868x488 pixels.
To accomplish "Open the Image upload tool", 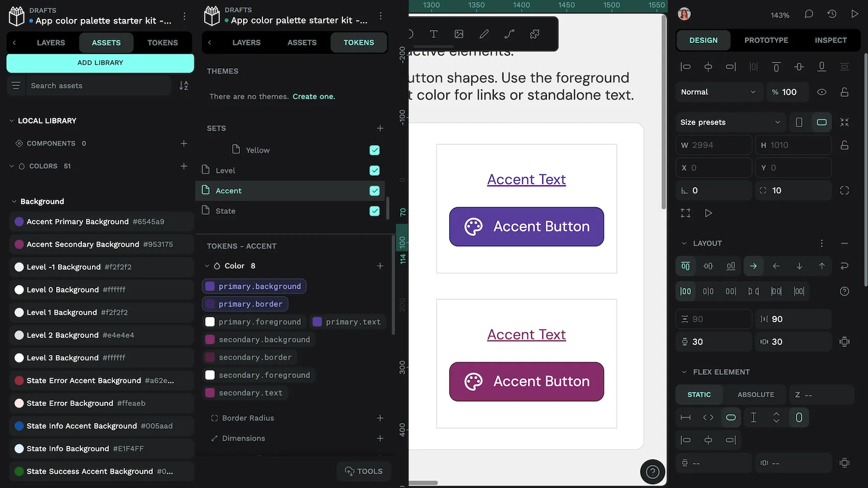I will [459, 34].
